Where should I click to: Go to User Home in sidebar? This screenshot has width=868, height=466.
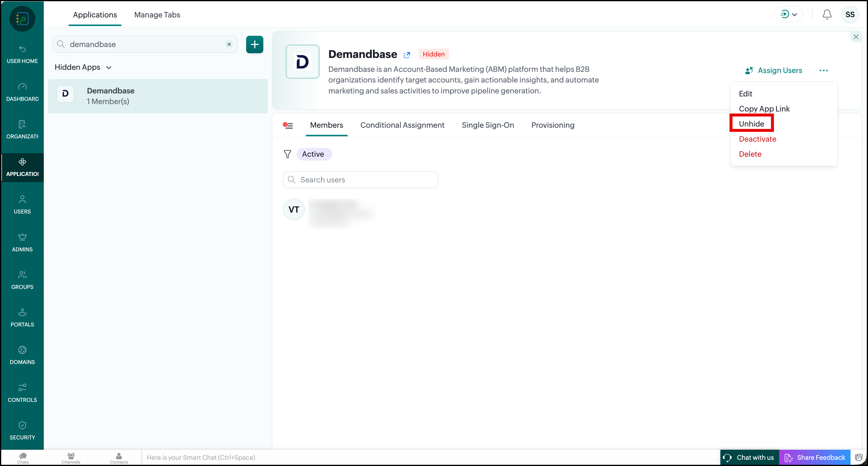pyautogui.click(x=22, y=54)
